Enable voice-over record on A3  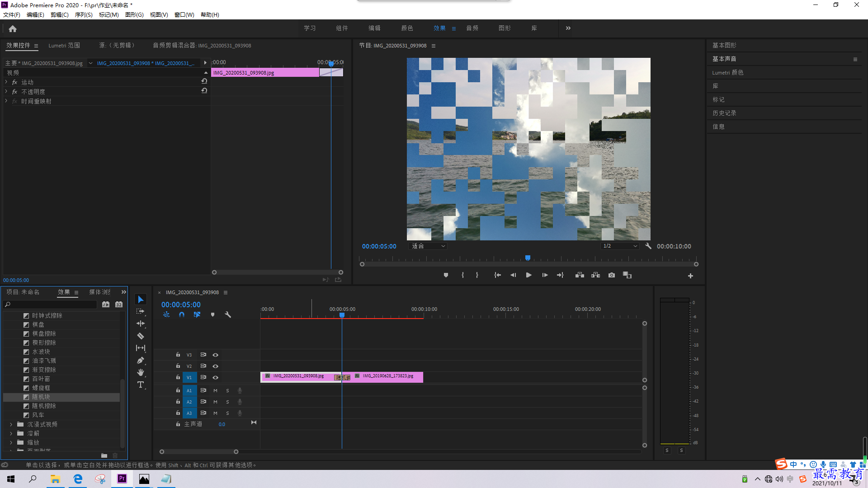click(240, 413)
